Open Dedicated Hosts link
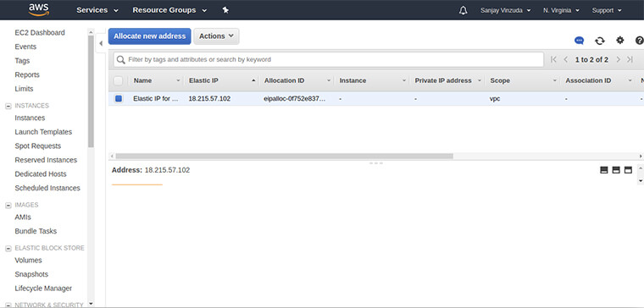This screenshot has height=308, width=644. point(41,174)
